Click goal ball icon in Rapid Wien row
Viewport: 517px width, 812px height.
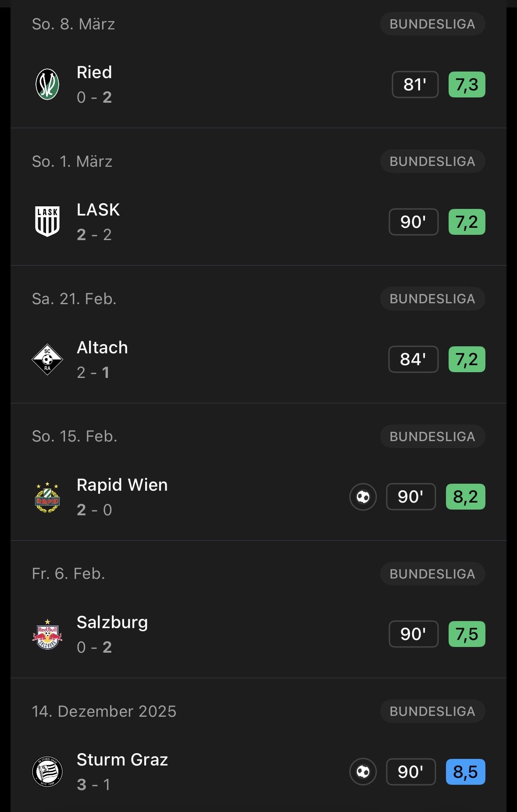[x=363, y=497]
